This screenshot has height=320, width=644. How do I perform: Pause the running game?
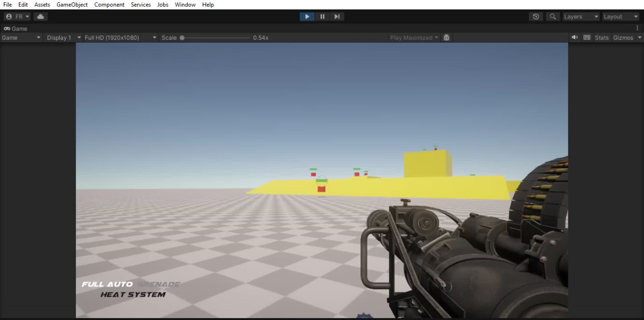pos(322,16)
